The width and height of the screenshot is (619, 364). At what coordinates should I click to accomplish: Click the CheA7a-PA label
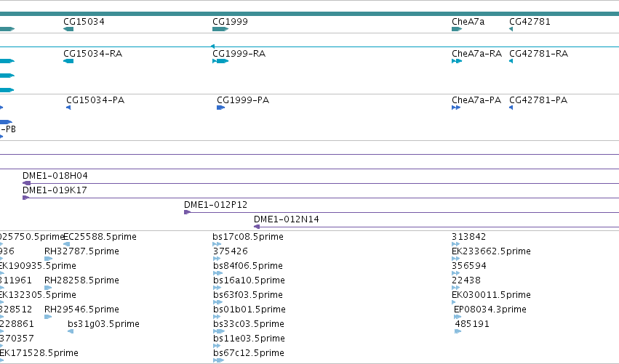[476, 100]
